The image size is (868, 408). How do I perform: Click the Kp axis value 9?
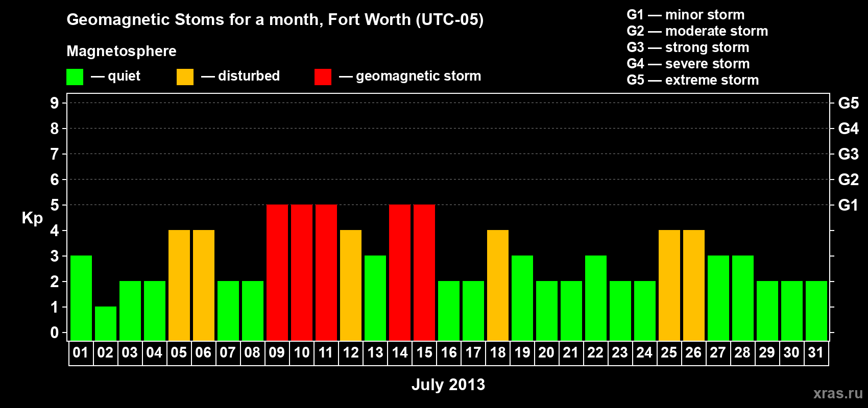[x=55, y=103]
